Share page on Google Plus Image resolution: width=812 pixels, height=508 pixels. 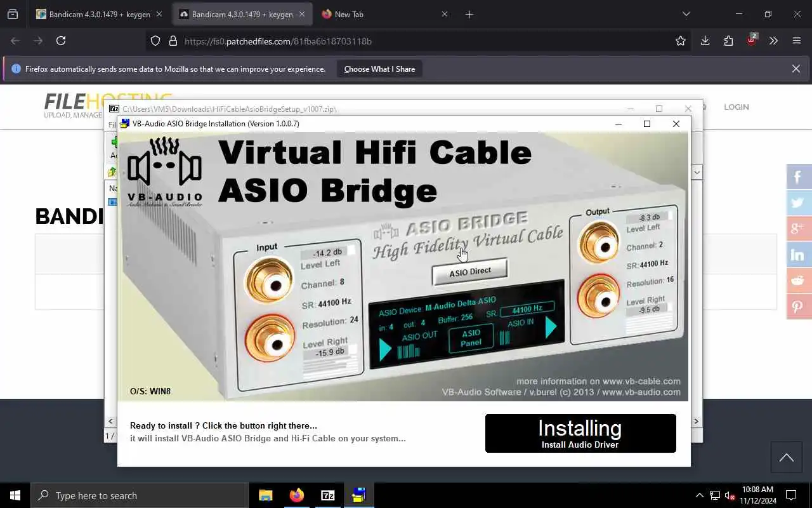[799, 229]
